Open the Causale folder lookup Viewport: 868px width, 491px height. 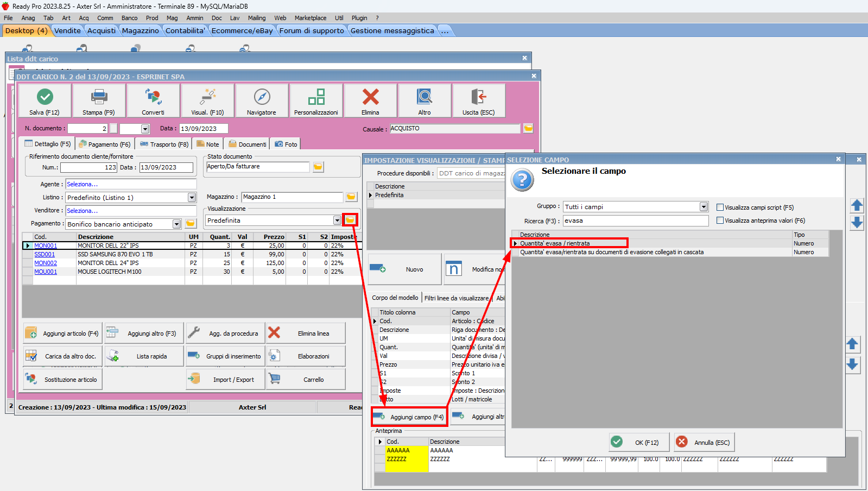528,128
